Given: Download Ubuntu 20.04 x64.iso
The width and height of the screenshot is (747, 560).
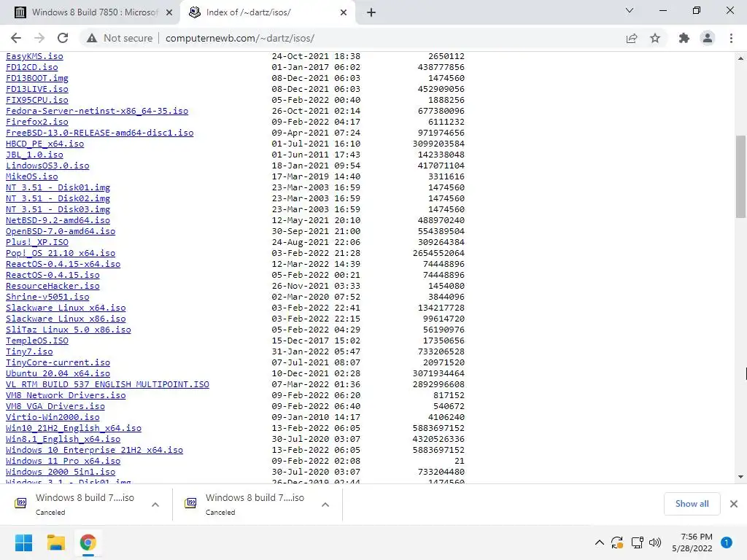Looking at the screenshot, I should tap(58, 374).
